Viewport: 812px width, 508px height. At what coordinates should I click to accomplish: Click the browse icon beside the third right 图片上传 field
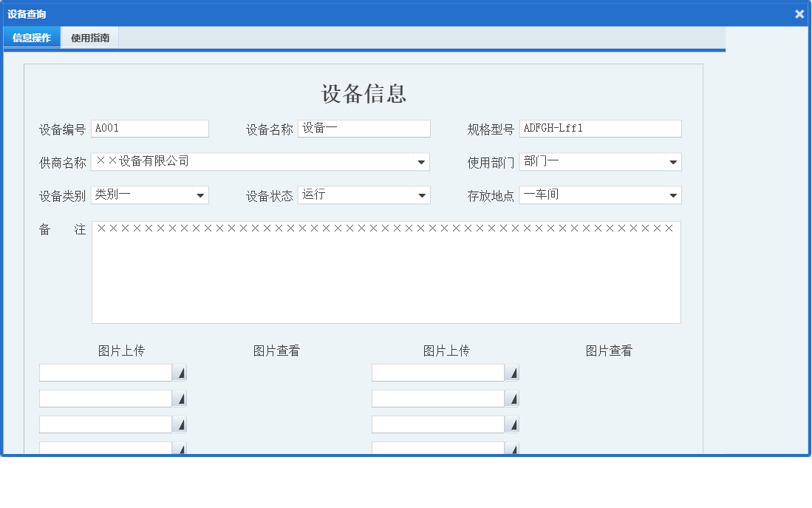(514, 424)
